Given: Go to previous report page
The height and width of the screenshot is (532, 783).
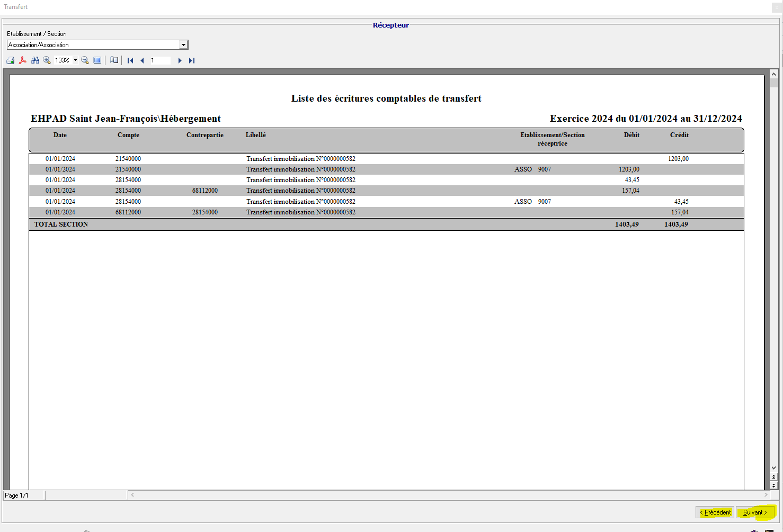Looking at the screenshot, I should 142,60.
